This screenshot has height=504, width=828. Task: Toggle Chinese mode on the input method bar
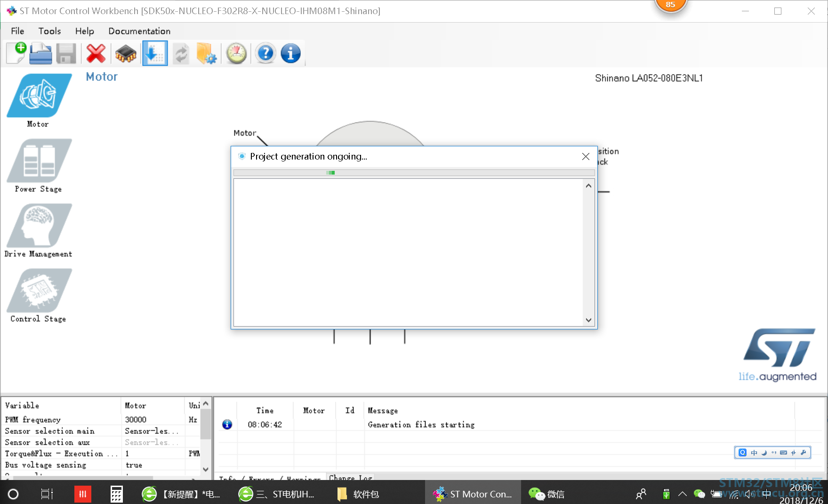click(x=754, y=453)
